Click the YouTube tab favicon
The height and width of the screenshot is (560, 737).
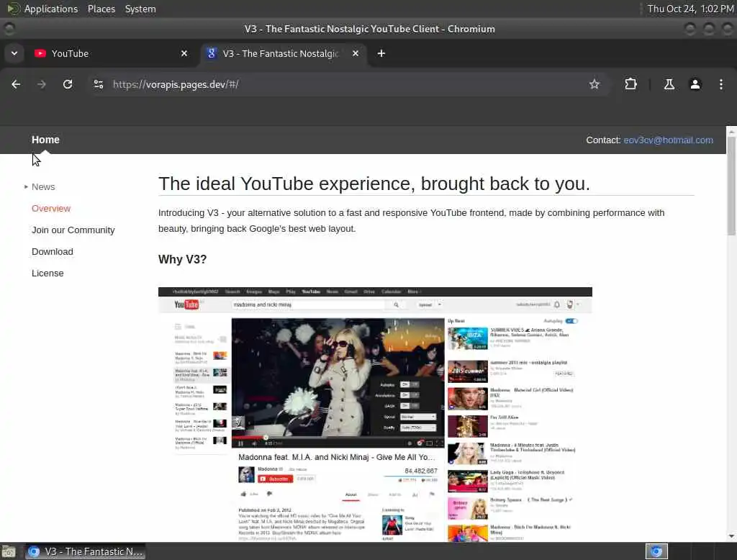coord(40,53)
